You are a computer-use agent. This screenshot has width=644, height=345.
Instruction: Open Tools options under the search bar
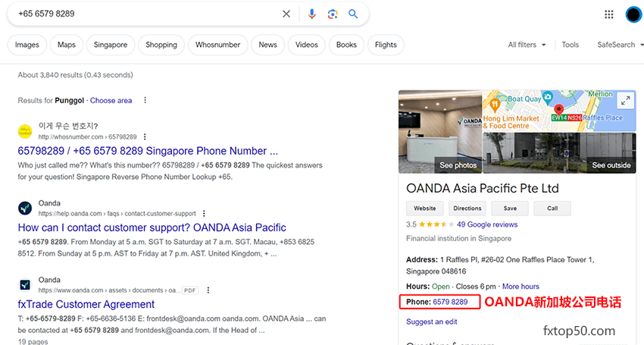(571, 45)
